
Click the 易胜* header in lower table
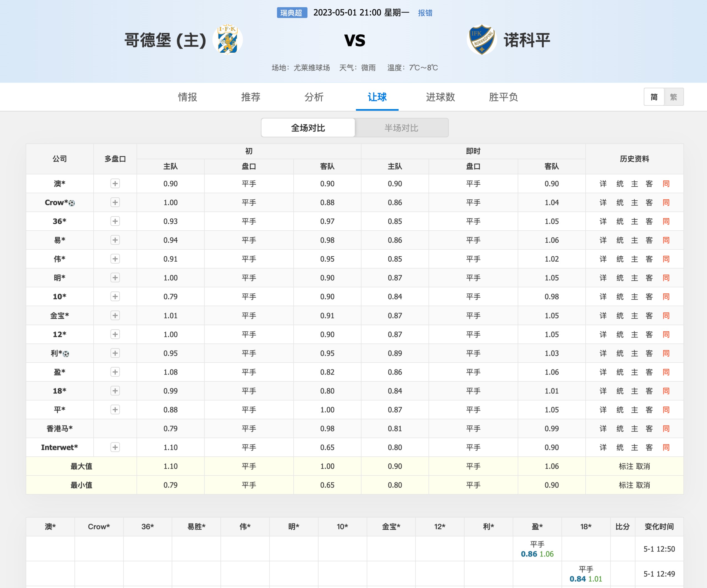[196, 527]
